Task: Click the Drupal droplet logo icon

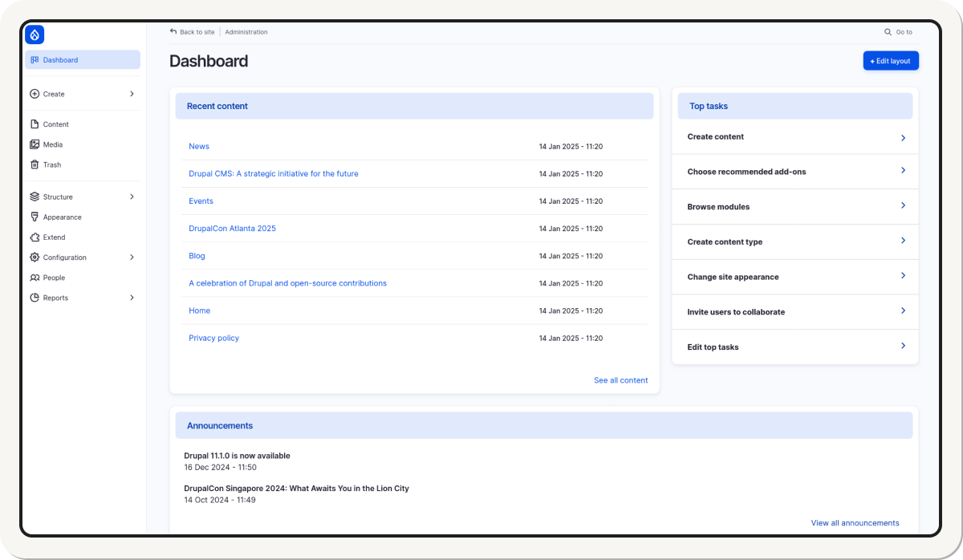Action: coord(34,34)
